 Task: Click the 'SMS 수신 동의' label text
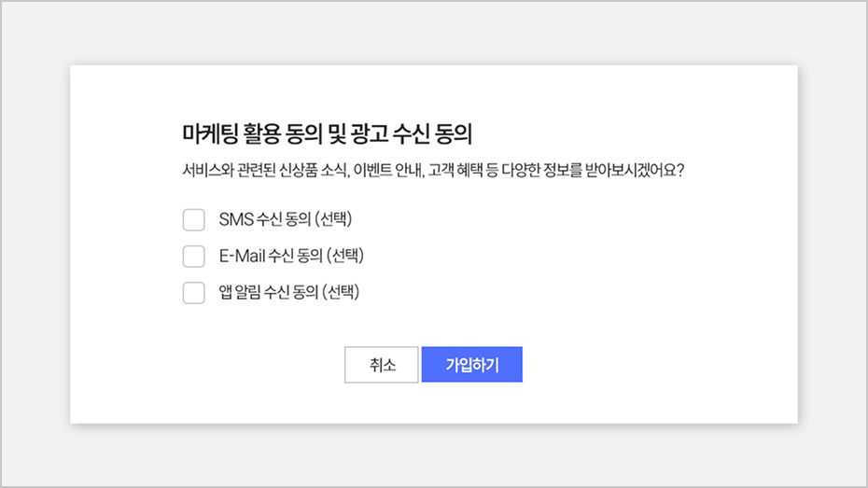265,220
